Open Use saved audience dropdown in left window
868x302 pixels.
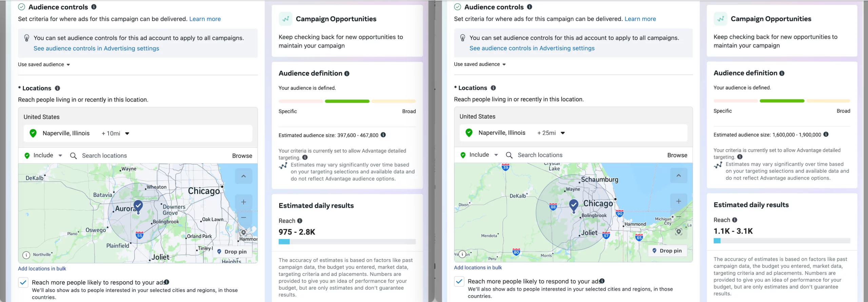(x=44, y=64)
